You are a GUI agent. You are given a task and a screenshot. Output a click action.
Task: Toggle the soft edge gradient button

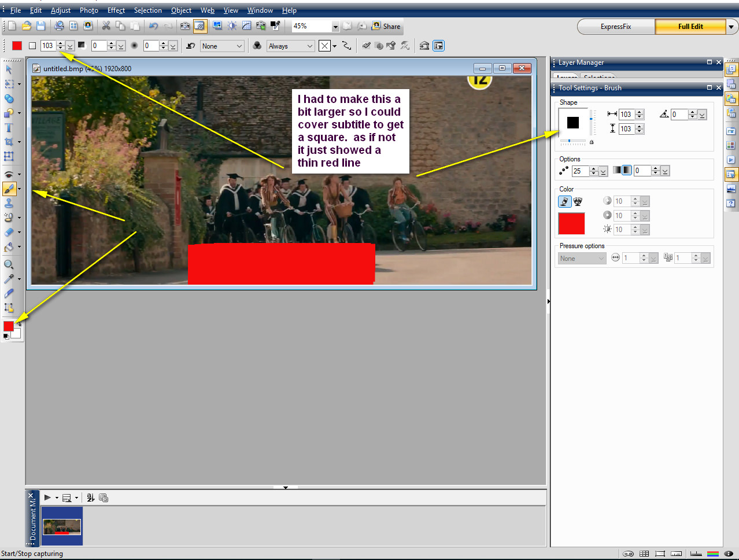[x=627, y=170]
